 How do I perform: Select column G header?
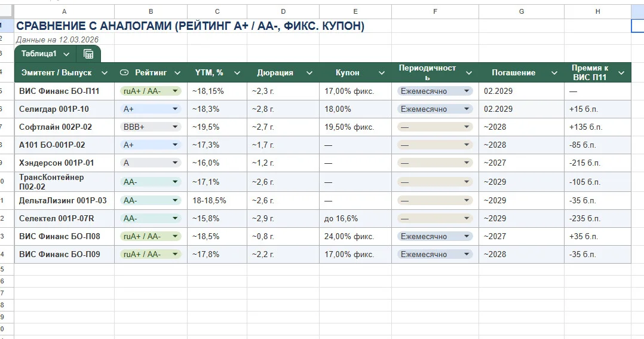pos(522,11)
